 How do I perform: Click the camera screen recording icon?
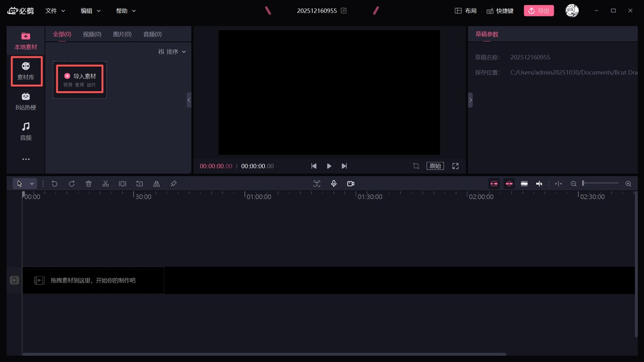pos(350,184)
